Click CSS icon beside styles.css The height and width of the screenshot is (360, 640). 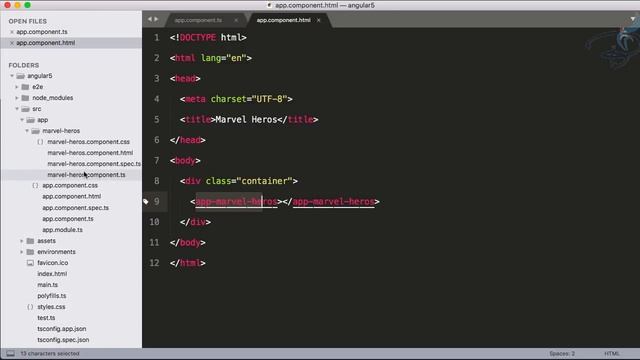30,307
